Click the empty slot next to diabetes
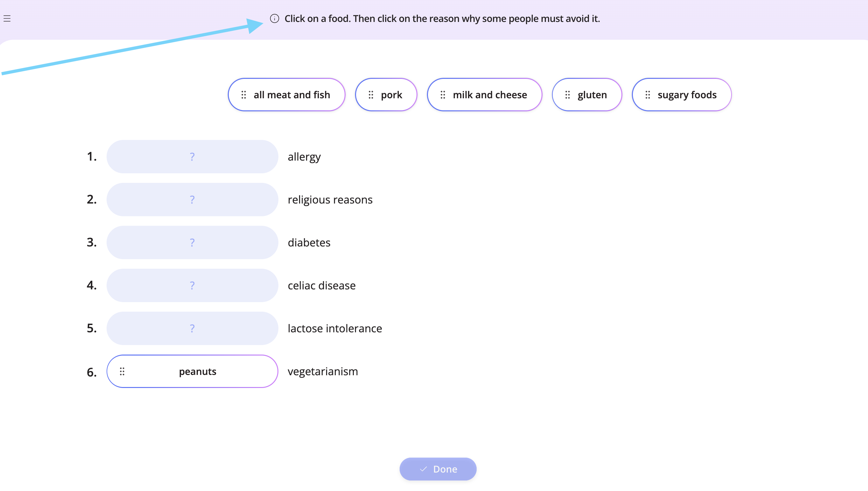The width and height of the screenshot is (868, 491). (192, 242)
